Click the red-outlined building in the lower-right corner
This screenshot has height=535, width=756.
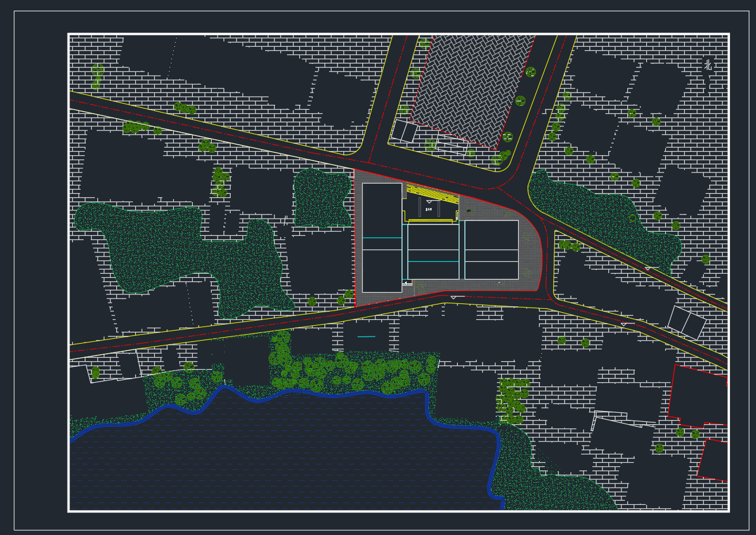(714, 460)
